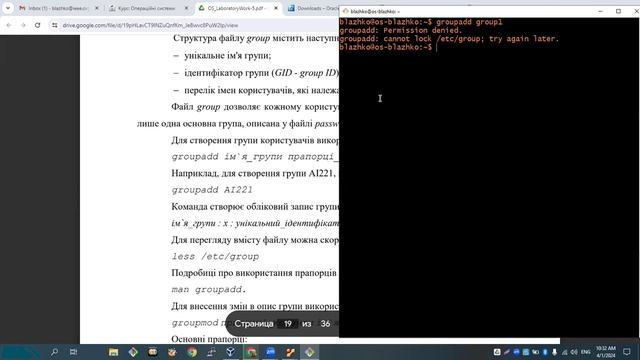Click the microphone icon in system tray
Image resolution: width=640 pixels, height=360 pixels.
tap(554, 352)
